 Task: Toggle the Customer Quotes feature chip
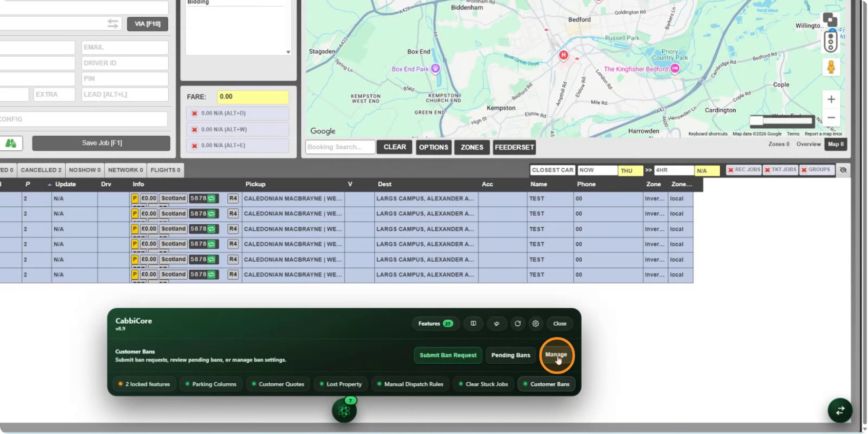pos(278,384)
